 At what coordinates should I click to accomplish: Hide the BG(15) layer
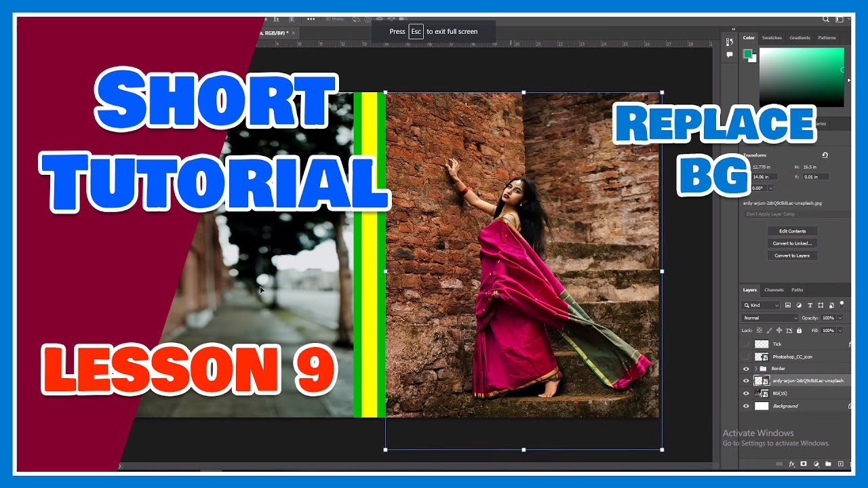coord(746,393)
